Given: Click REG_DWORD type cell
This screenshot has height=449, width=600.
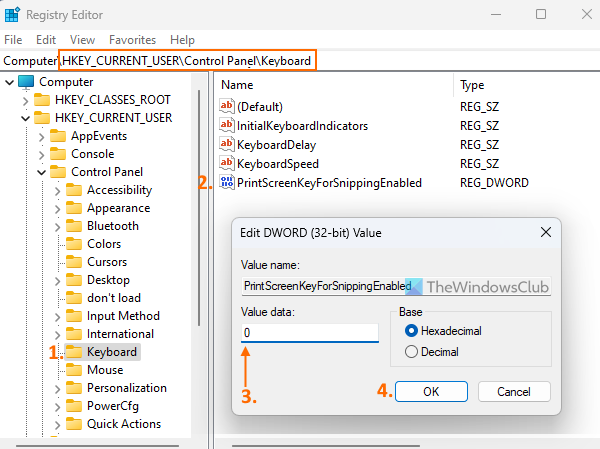Looking at the screenshot, I should point(494,183).
